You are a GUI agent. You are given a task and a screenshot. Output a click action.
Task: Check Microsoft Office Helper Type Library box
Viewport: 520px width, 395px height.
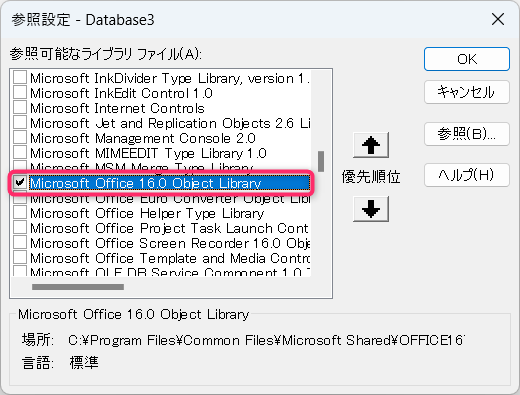[20, 212]
